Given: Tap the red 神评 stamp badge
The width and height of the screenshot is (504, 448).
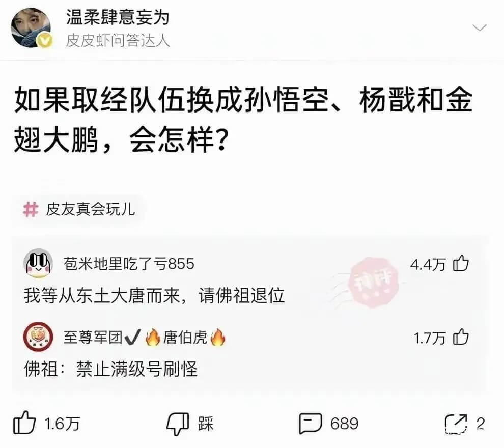Looking at the screenshot, I should tap(374, 282).
